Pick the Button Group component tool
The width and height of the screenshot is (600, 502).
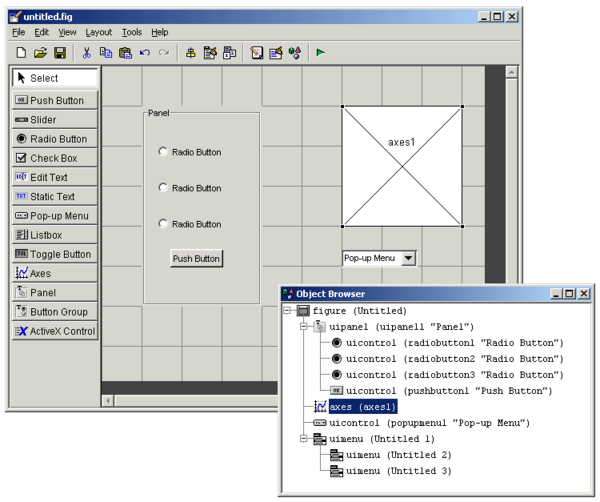tap(55, 312)
